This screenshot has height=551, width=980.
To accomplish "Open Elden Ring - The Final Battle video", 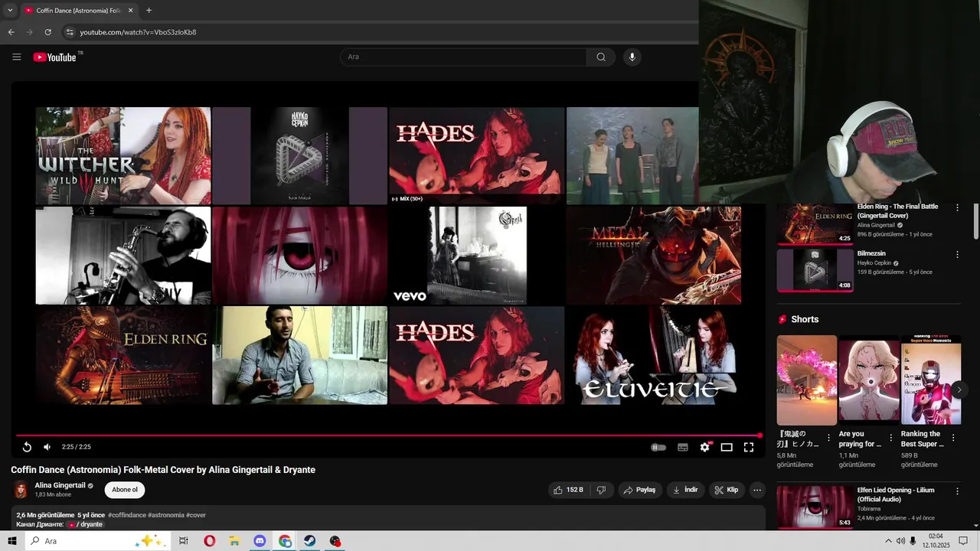I will click(x=897, y=211).
